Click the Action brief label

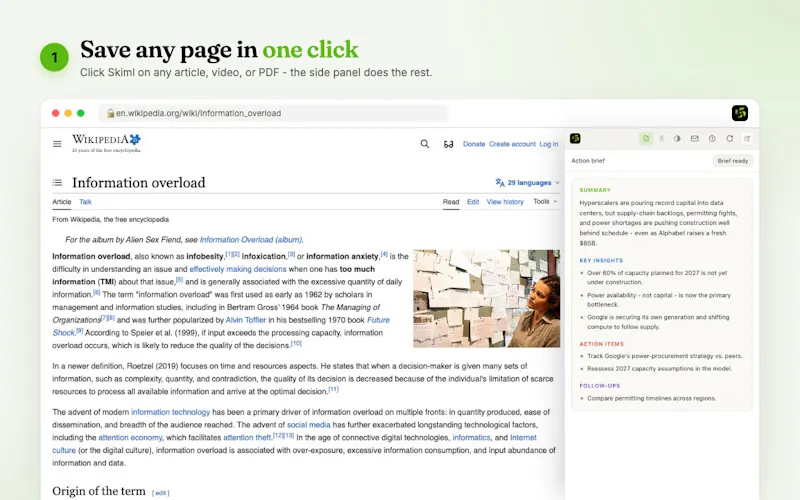tap(588, 161)
